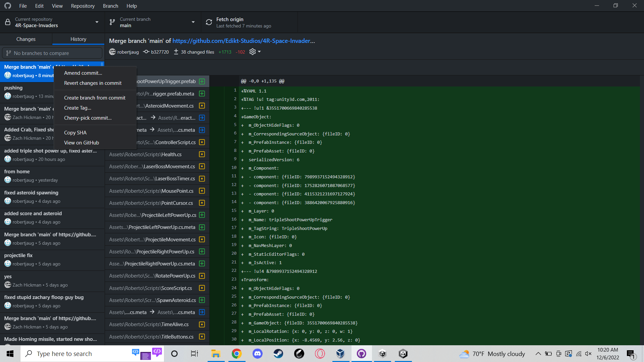
Task: Open the Repository menu
Action: tap(83, 6)
